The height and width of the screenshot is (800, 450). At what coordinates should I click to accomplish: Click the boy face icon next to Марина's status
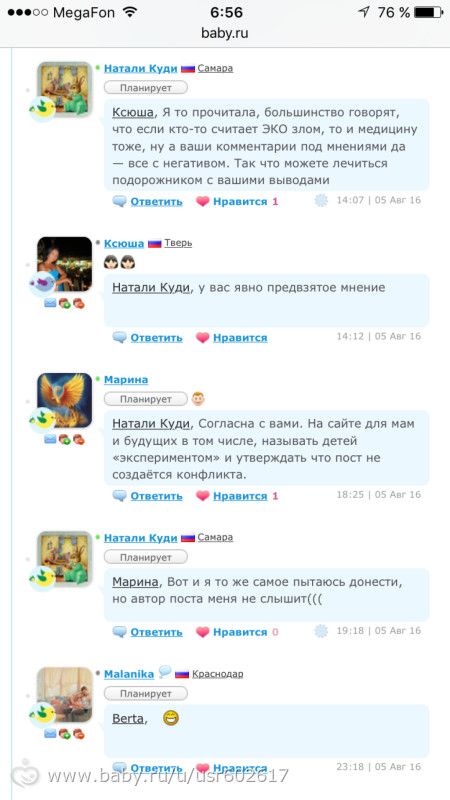click(198, 399)
